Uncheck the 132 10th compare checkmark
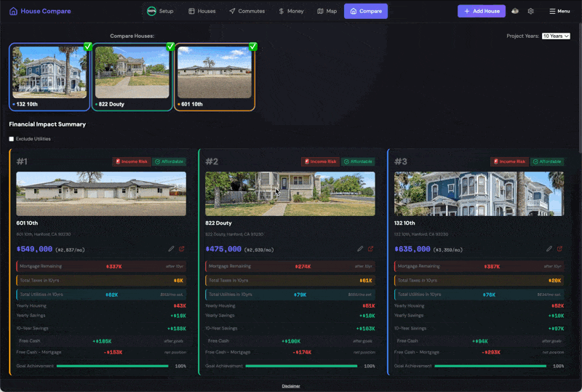This screenshot has width=582, height=392. click(x=87, y=47)
